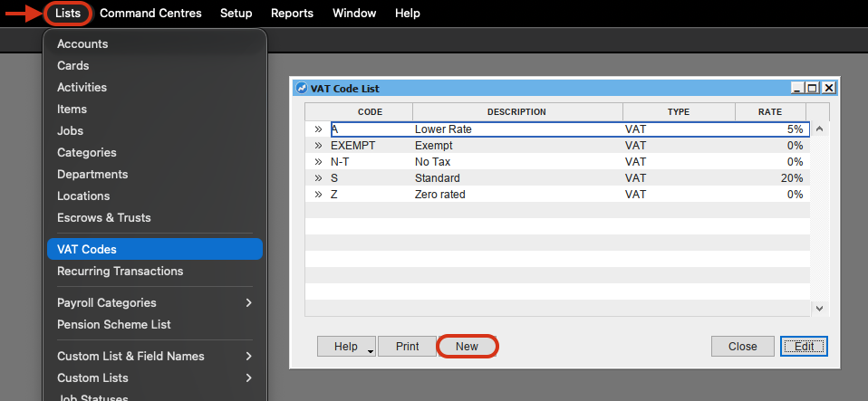
Task: Select VAT Codes from Lists menu
Action: [x=154, y=249]
